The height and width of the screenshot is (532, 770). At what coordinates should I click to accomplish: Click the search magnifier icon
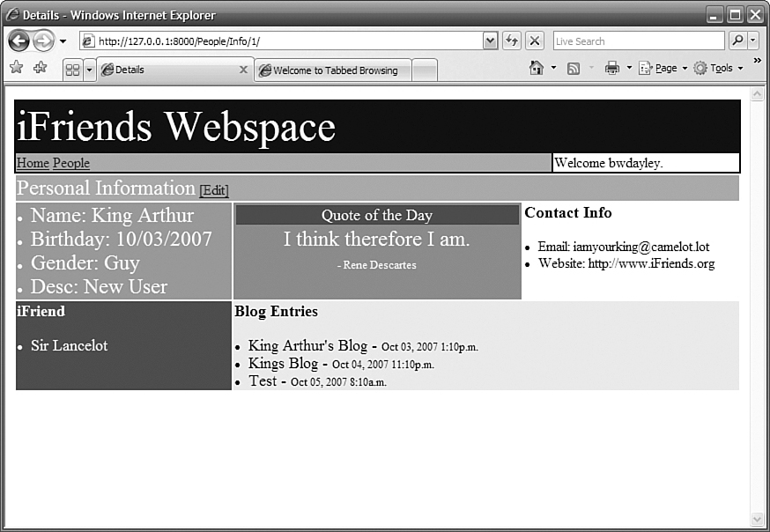coord(737,41)
